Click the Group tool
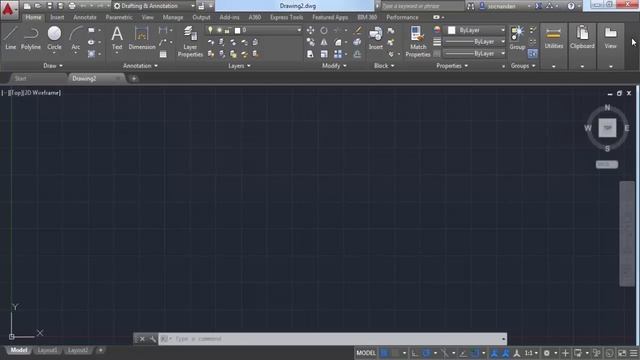The image size is (640, 360). click(x=517, y=38)
